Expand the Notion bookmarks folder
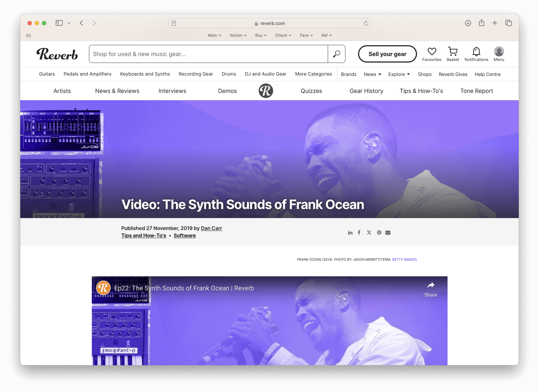Image resolution: width=539 pixels, height=392 pixels. 238,35
